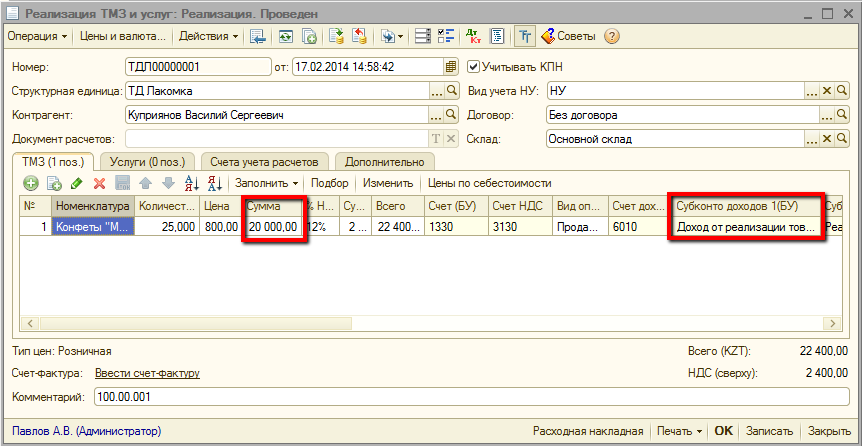862x446 pixels.
Task: Click the pencil Edit row icon
Action: pos(76,184)
